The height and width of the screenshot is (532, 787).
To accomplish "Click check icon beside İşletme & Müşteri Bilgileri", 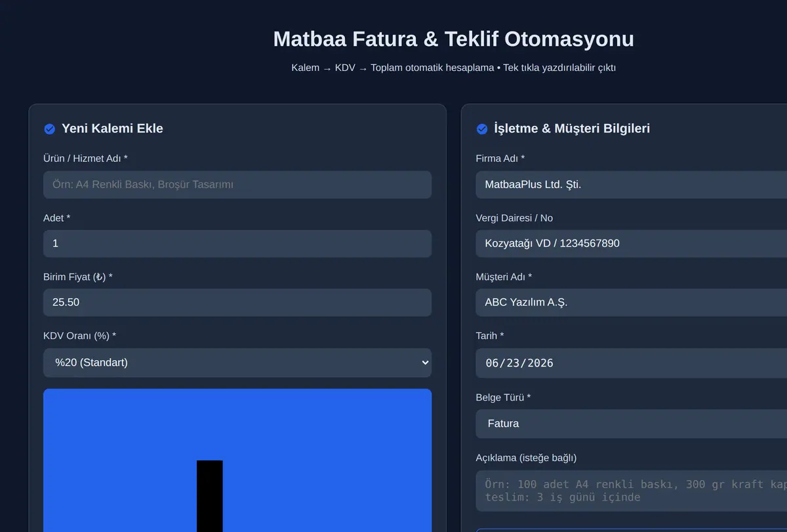I will [482, 129].
